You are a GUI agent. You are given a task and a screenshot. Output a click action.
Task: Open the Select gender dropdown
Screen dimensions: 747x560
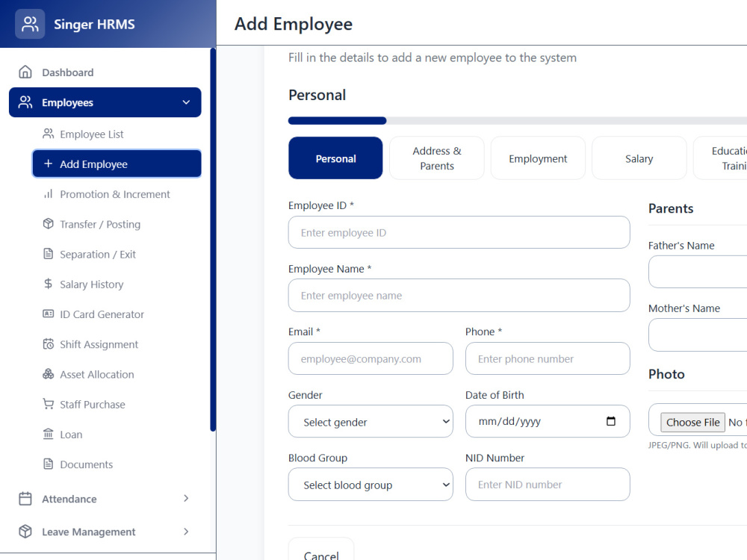[371, 421]
